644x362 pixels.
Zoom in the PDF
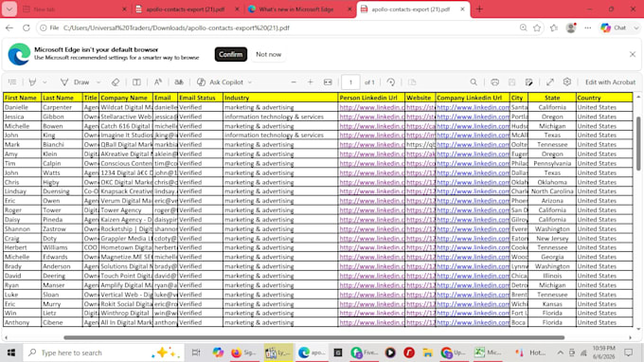click(x=311, y=82)
